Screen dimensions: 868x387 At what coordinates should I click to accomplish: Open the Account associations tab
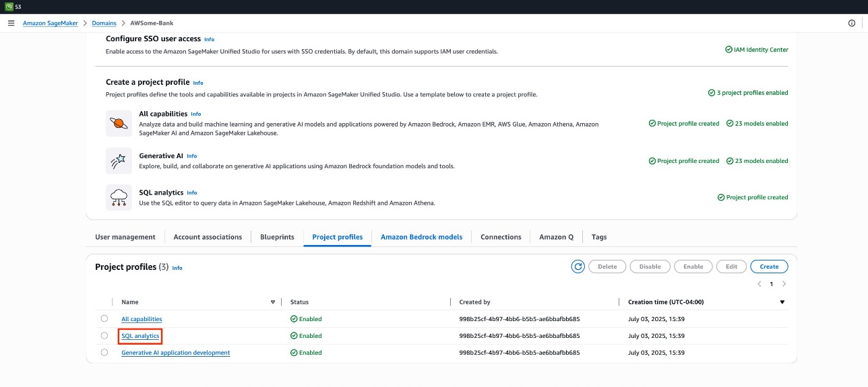point(208,237)
